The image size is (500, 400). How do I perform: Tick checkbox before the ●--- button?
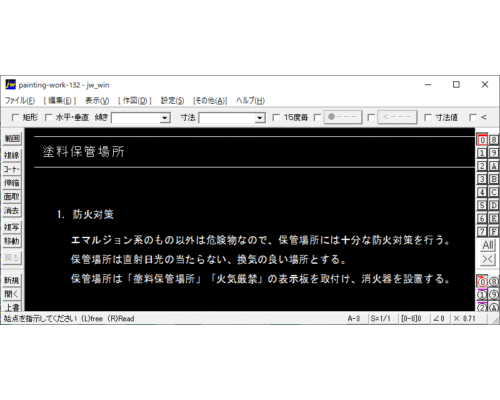[x=317, y=118]
